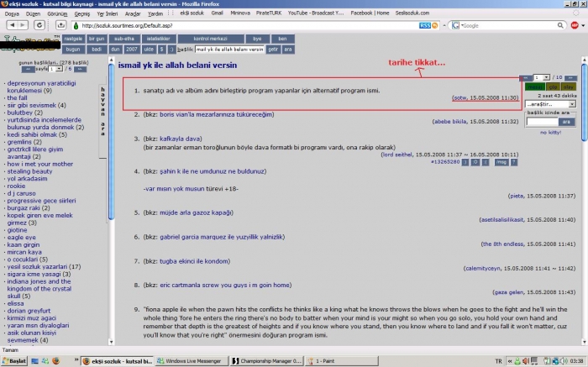Click the Show Desktop quick launch icon
588x367 pixels.
pos(35,361)
